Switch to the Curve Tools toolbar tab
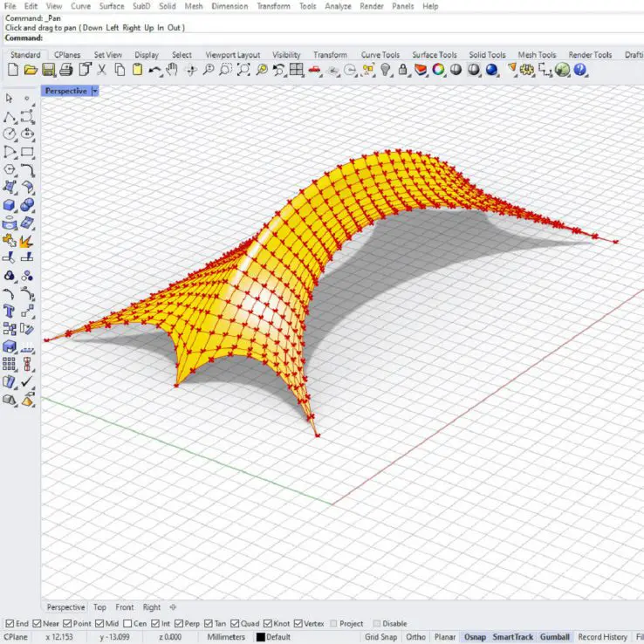The width and height of the screenshot is (644, 644). pyautogui.click(x=380, y=55)
